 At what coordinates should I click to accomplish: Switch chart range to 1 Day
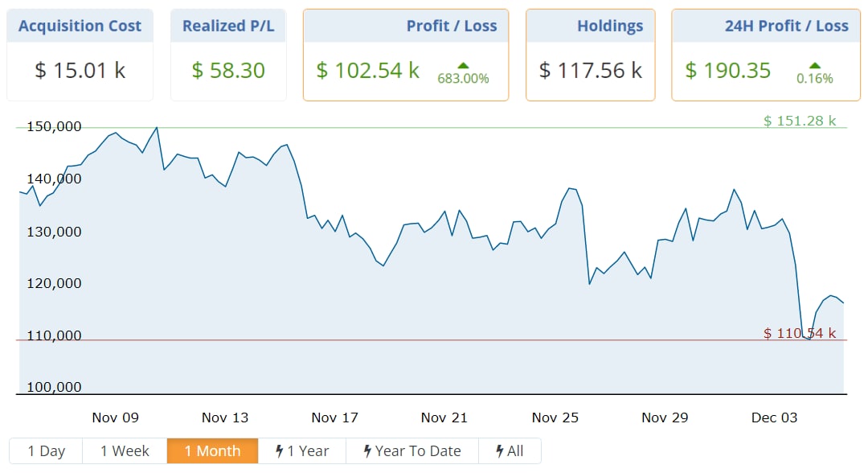pyautogui.click(x=46, y=451)
